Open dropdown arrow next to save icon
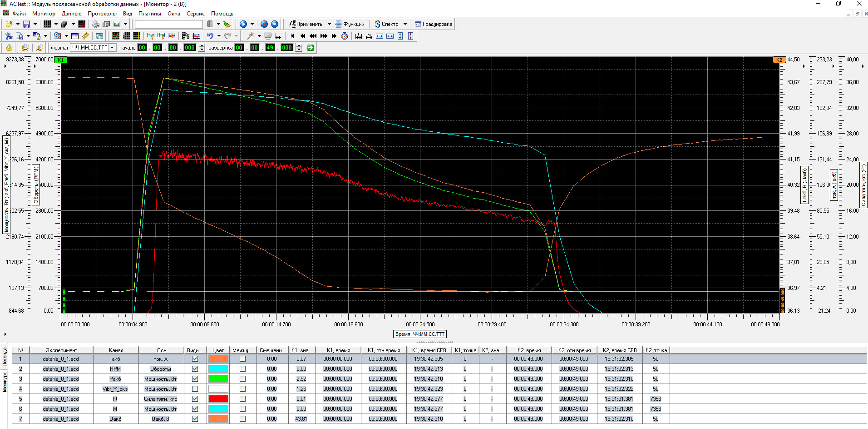The image size is (868, 429). coord(35,24)
